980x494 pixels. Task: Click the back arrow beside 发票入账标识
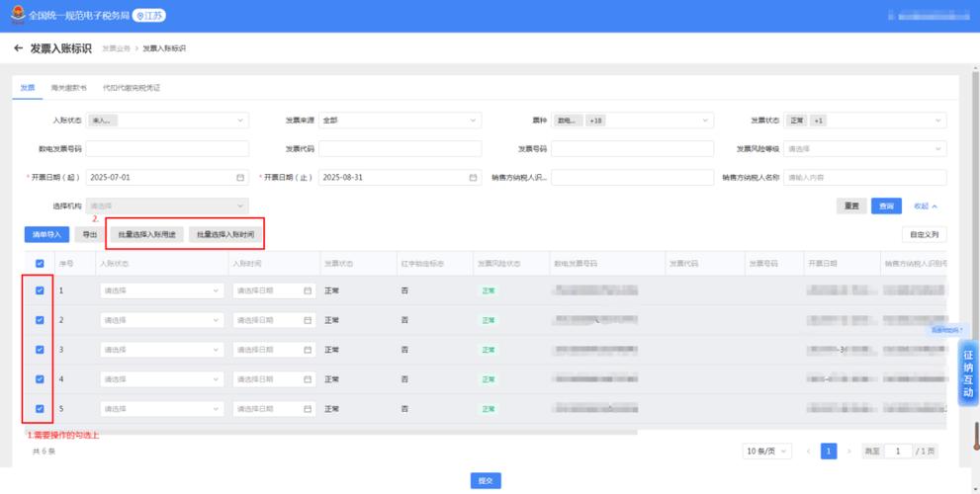pos(18,48)
